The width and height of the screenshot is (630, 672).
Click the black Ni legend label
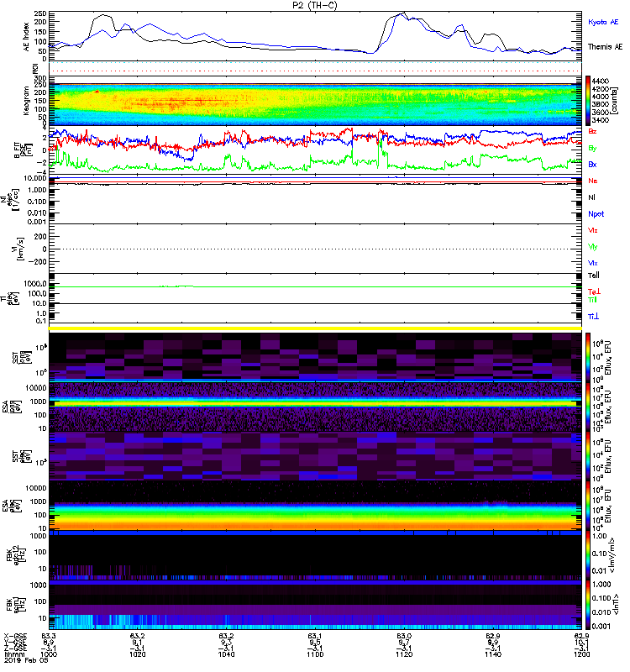point(591,197)
